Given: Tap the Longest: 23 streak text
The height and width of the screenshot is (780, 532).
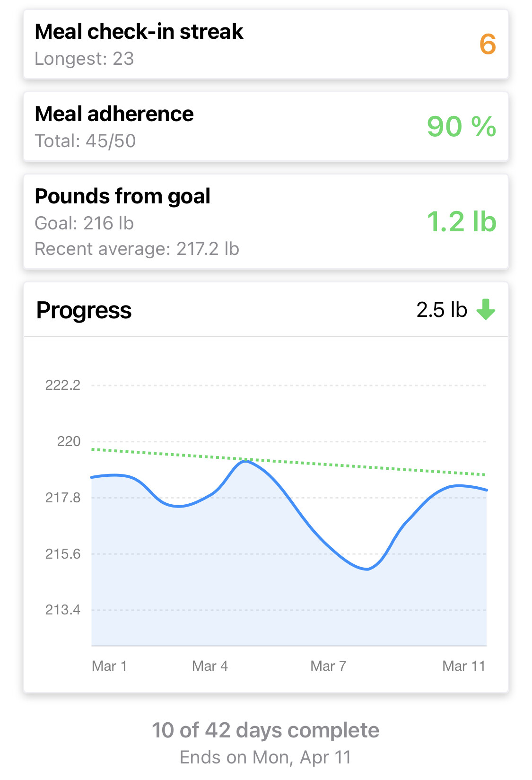Looking at the screenshot, I should point(84,59).
